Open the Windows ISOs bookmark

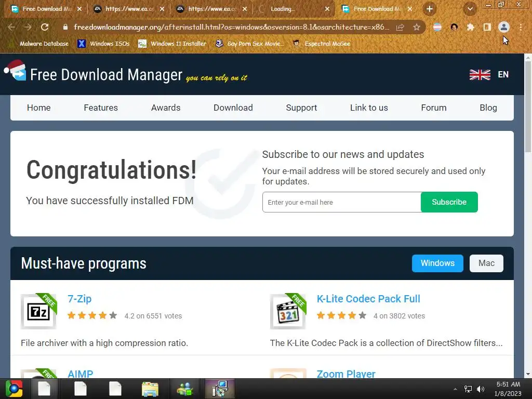point(103,44)
